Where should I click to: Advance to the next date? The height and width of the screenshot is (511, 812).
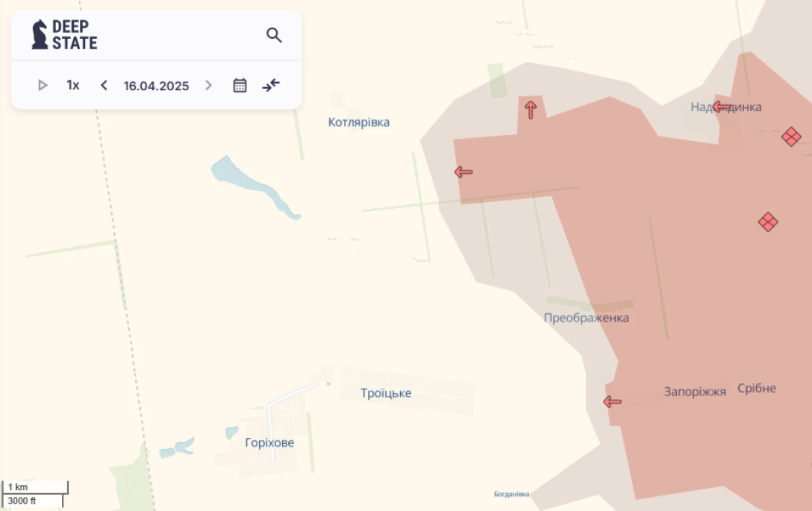(208, 85)
